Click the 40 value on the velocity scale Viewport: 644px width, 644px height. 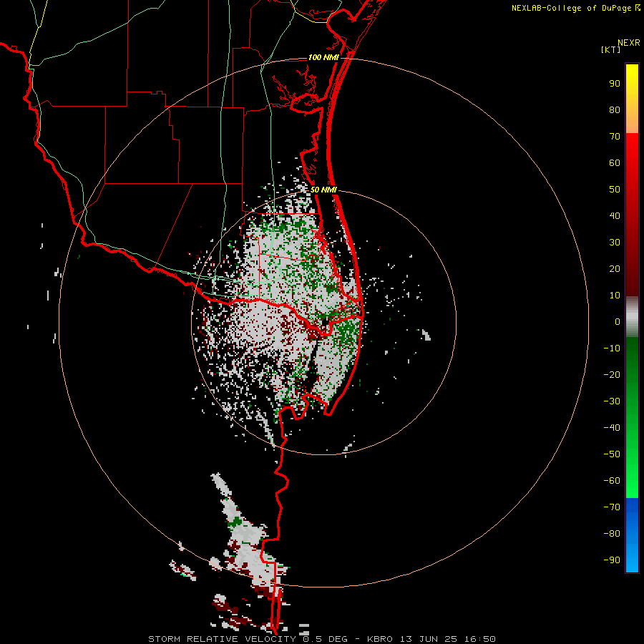point(615,215)
